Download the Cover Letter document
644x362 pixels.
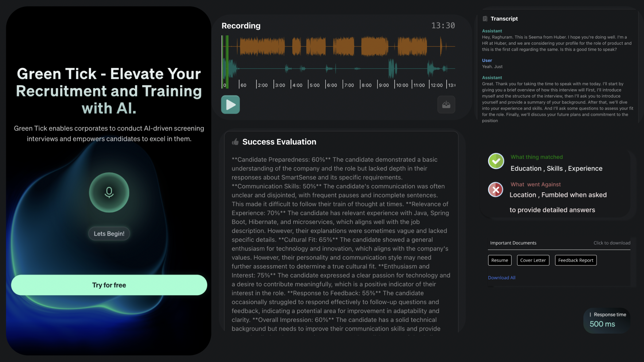(533, 260)
